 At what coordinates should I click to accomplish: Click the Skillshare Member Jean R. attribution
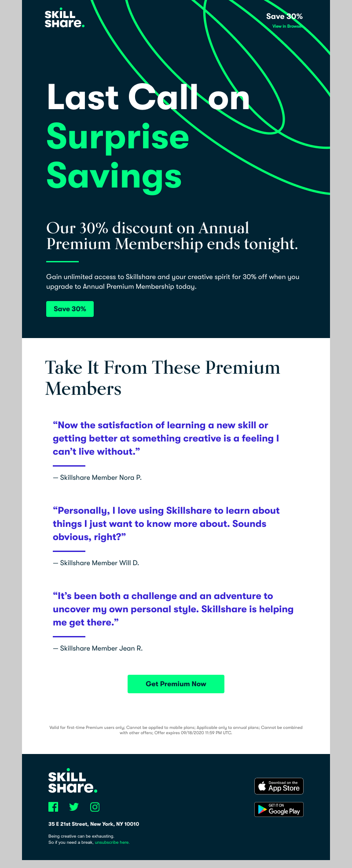(x=98, y=648)
